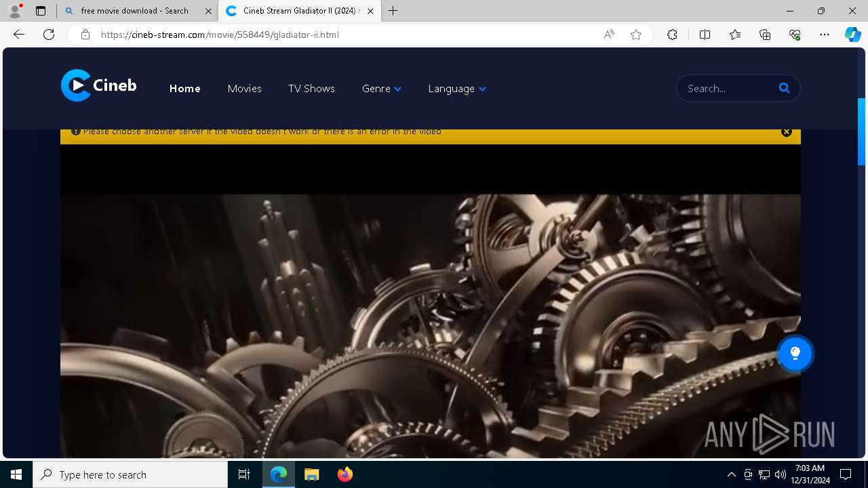Open Microsoft Edge from taskbar
The width and height of the screenshot is (868, 488).
(x=279, y=474)
